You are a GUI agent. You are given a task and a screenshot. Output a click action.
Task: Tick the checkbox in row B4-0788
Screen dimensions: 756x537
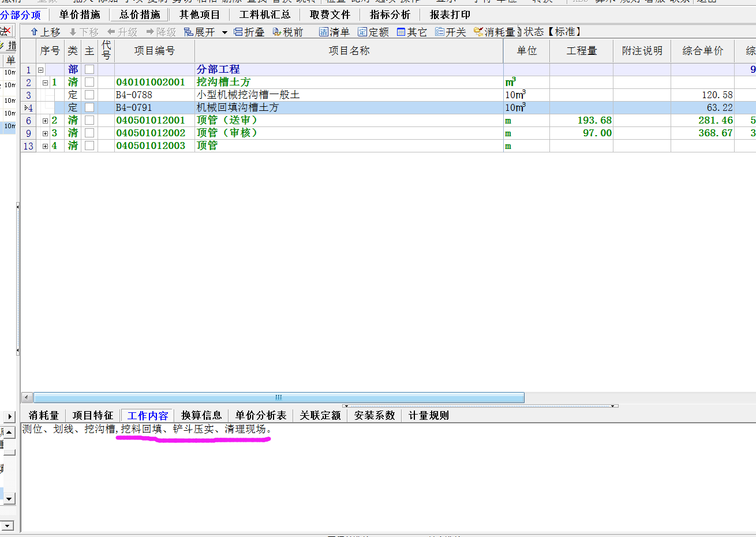pyautogui.click(x=89, y=95)
